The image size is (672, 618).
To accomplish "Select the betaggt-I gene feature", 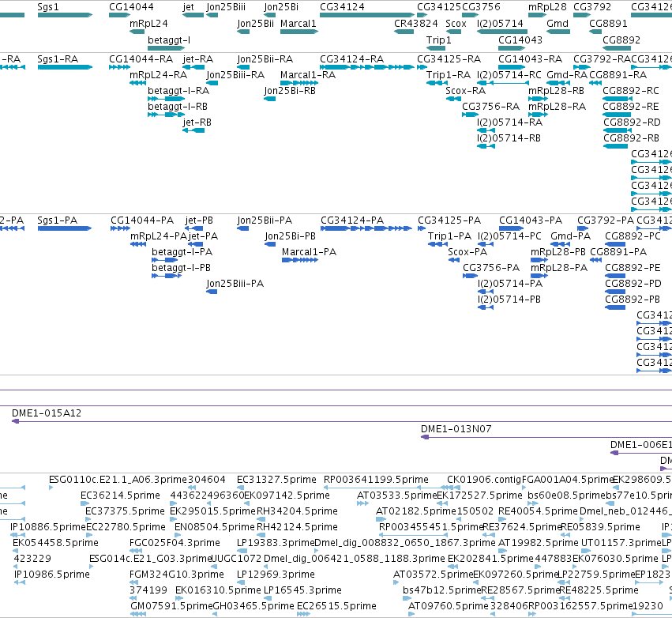I will coord(167,48).
